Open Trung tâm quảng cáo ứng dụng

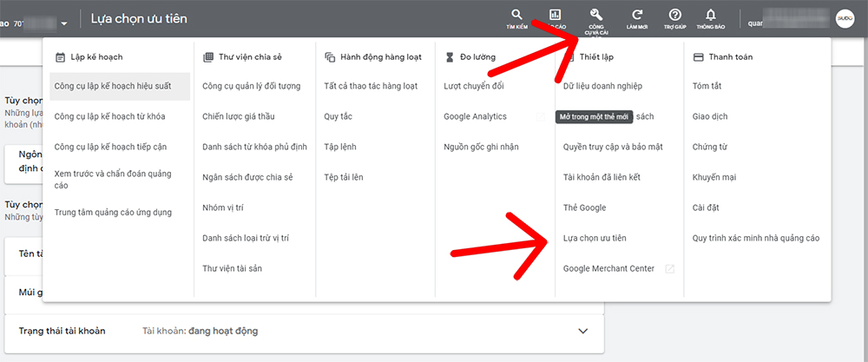pos(113,212)
